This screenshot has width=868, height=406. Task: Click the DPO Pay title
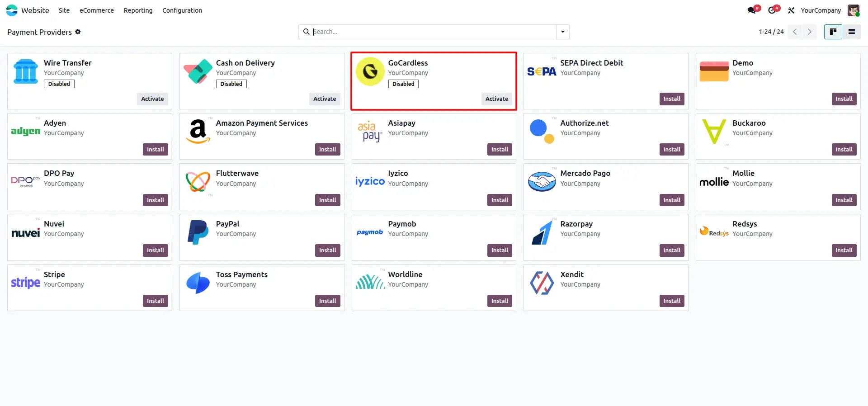[59, 173]
